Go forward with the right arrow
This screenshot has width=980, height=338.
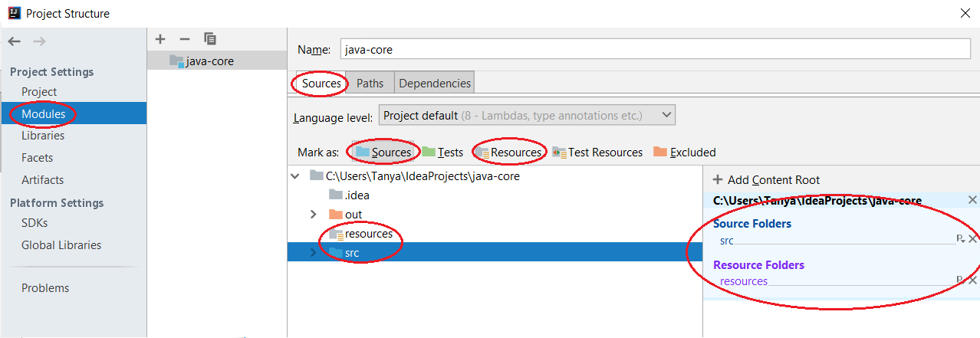click(x=40, y=41)
